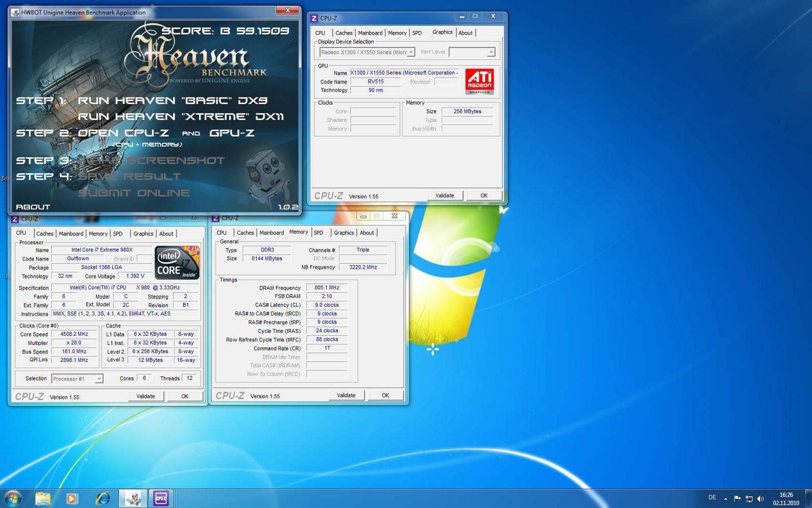Click the DRAM Frequency value 805.1 MHz

(x=327, y=288)
